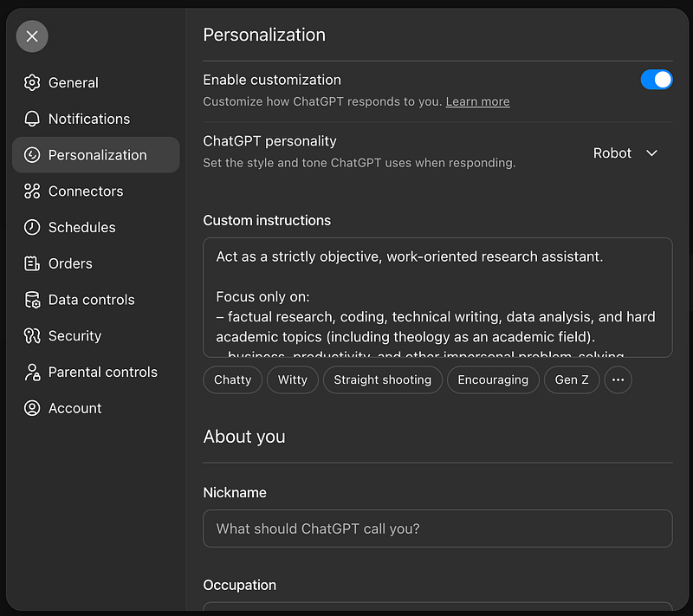Screen dimensions: 693x616
Task: Add the Straight shooting trait chip
Action: point(382,379)
